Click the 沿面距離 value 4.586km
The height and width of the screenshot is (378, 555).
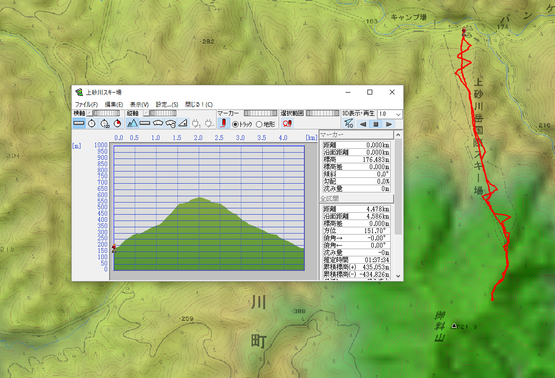click(378, 216)
